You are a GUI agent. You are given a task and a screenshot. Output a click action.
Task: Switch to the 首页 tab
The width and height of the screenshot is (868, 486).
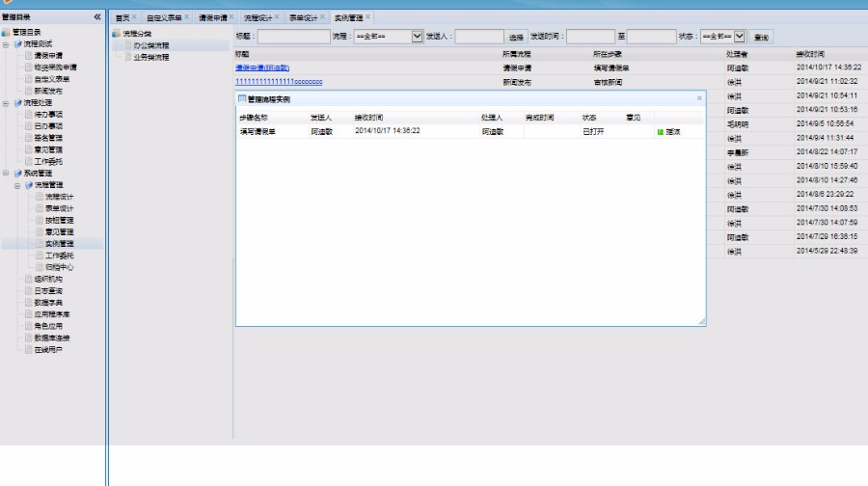coord(122,18)
